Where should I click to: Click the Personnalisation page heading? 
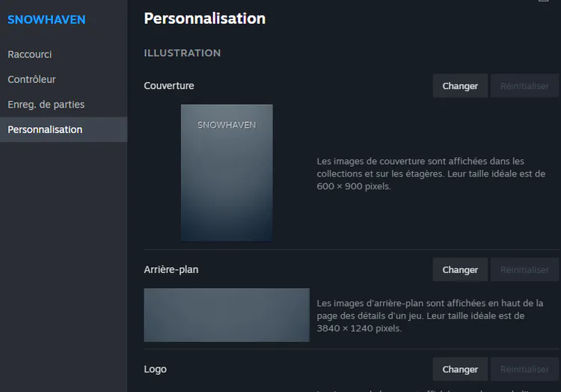click(204, 19)
